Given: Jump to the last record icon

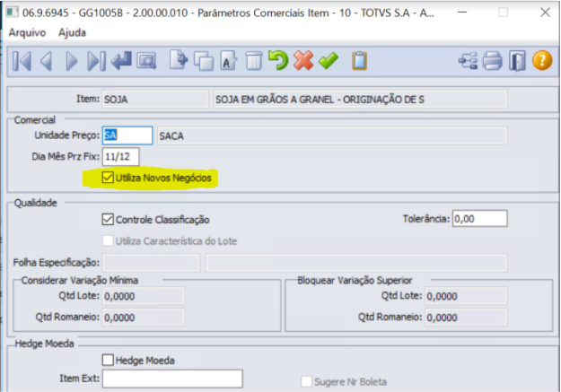Looking at the screenshot, I should (97, 61).
